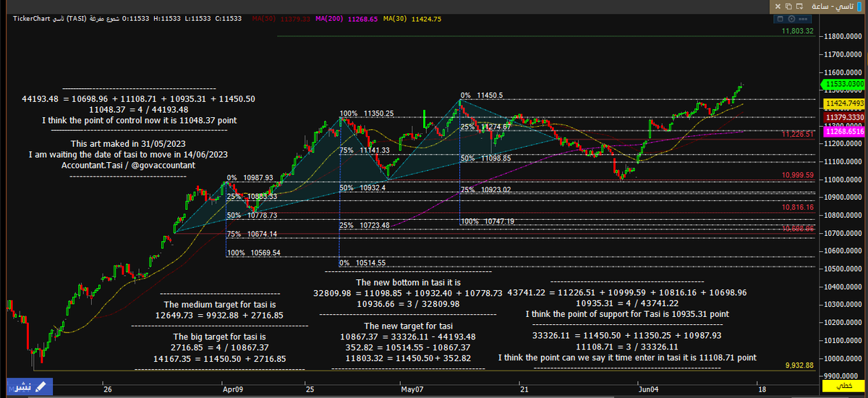Select the 'point of control' annotation text

(x=139, y=120)
